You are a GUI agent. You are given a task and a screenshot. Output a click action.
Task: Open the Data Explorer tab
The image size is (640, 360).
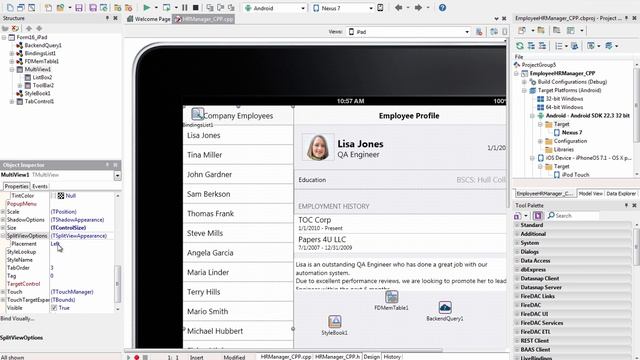621,193
